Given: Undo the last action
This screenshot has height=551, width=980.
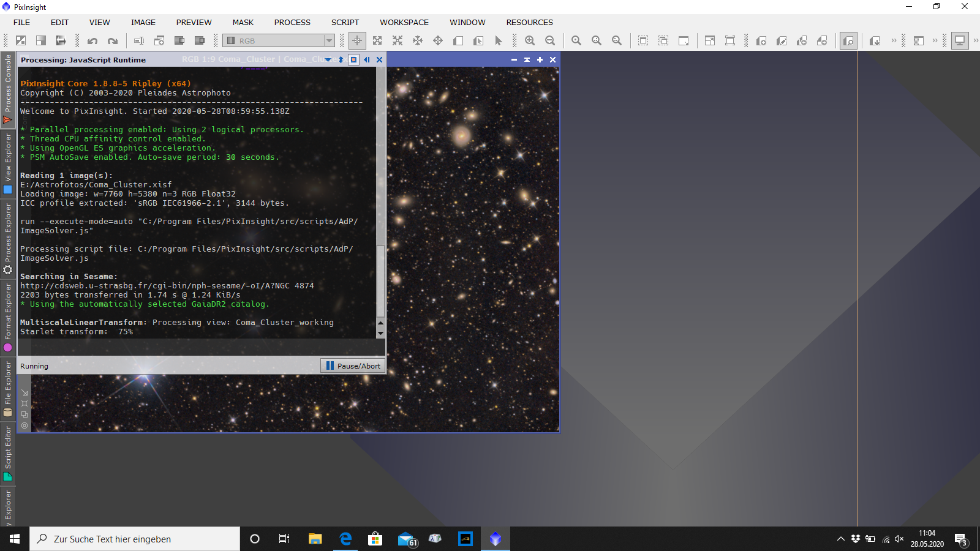Looking at the screenshot, I should click(92, 40).
